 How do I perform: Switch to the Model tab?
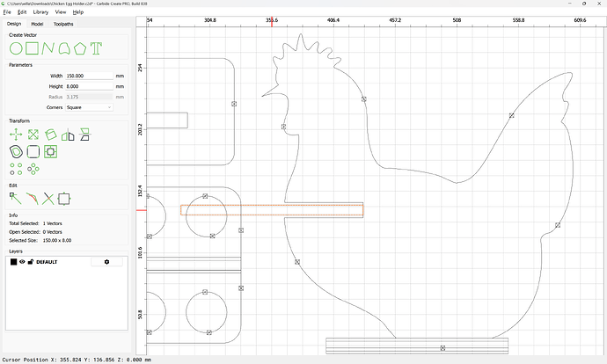37,24
